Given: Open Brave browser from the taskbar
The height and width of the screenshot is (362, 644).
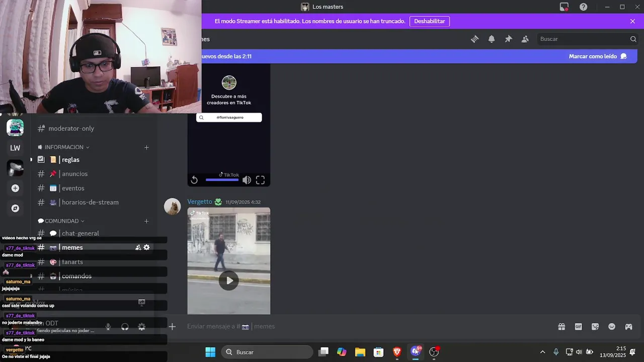Looking at the screenshot, I should [397, 352].
